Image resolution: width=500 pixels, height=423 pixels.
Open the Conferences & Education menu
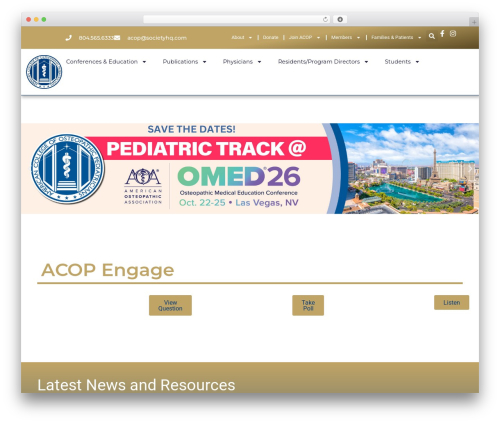(x=102, y=62)
